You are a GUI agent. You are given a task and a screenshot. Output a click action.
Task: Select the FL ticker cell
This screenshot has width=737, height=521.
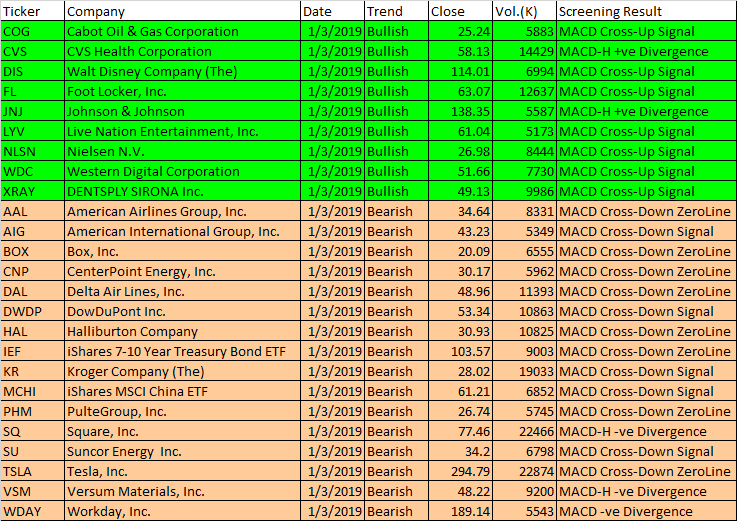tap(32, 91)
